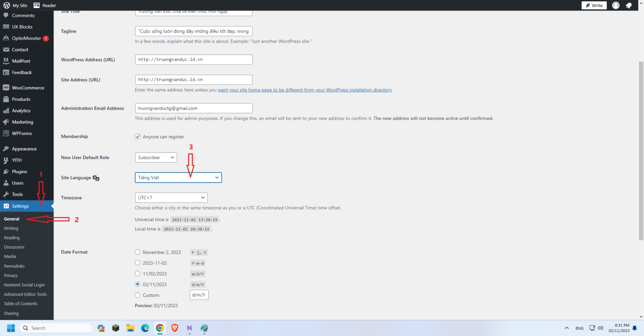The width and height of the screenshot is (644, 336).
Task: Open the Analytics bar chart icon
Action: [6, 111]
